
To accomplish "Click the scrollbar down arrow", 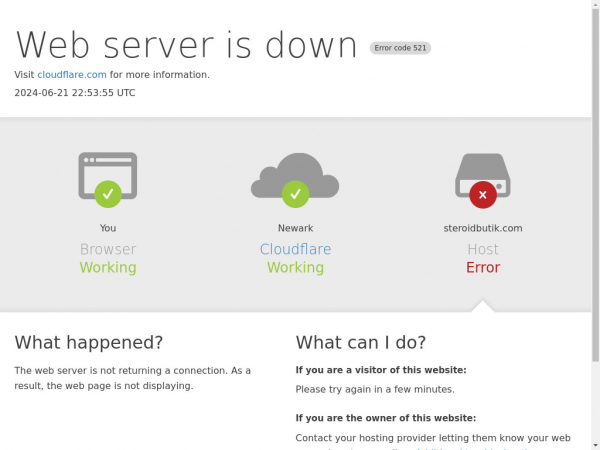I will 595,446.
